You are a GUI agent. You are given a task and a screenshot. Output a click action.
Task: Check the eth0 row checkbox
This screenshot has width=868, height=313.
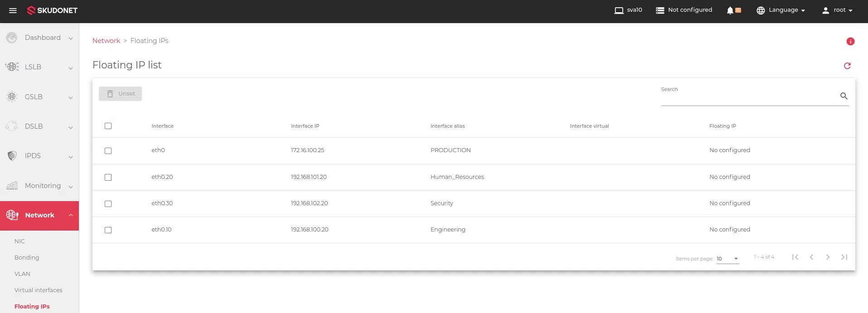click(108, 151)
